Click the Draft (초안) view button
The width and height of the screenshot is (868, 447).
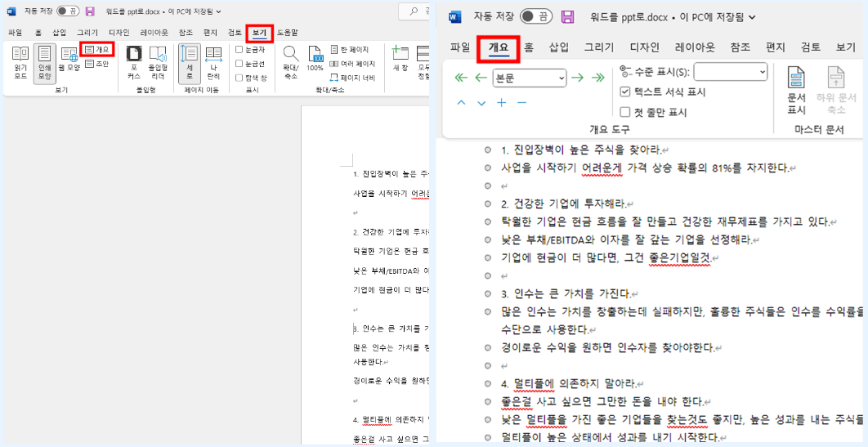pyautogui.click(x=97, y=64)
